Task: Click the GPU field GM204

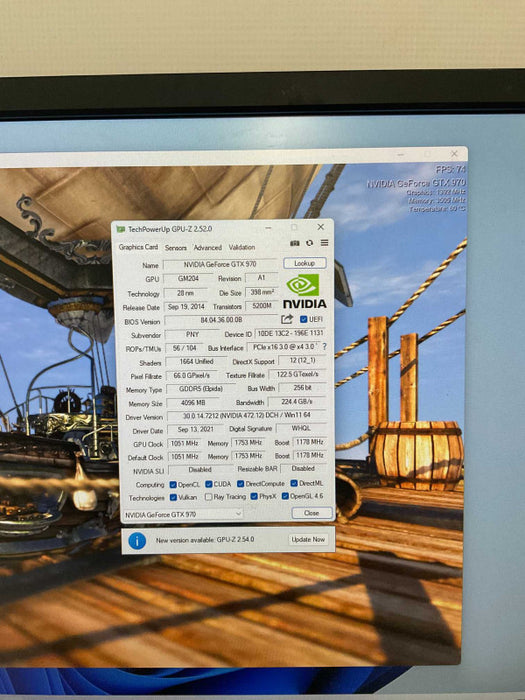Action: 188,279
